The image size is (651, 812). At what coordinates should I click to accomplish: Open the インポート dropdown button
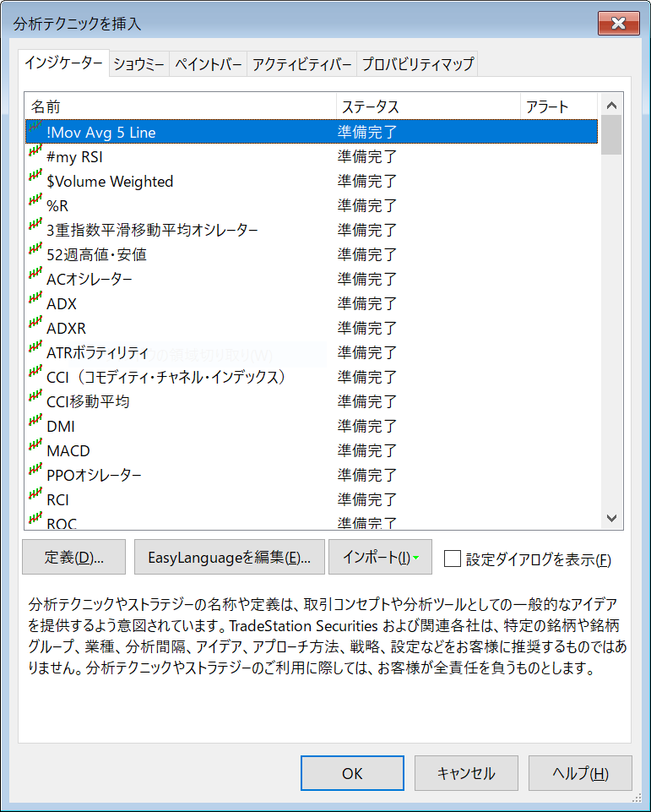380,558
